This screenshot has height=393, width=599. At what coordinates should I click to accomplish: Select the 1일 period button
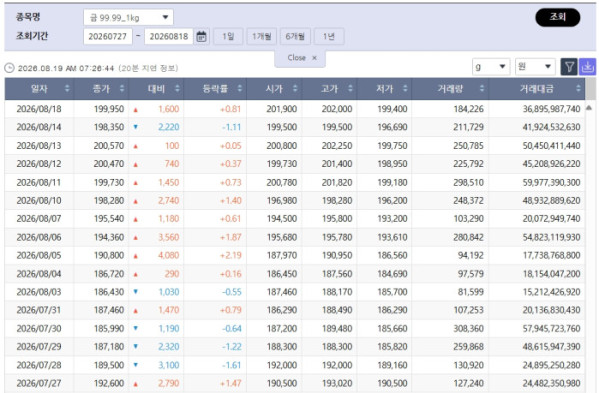click(228, 37)
